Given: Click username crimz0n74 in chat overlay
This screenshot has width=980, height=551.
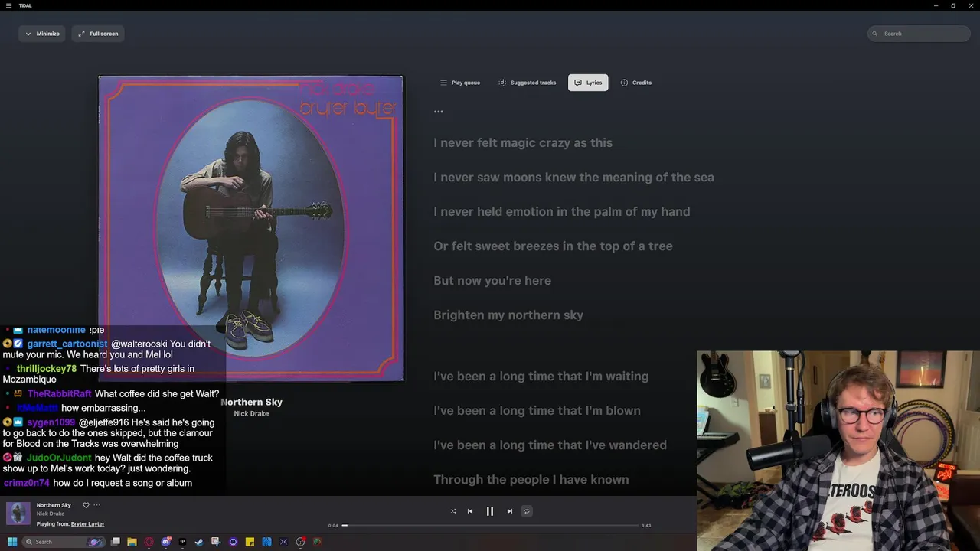Looking at the screenshot, I should click(x=27, y=483).
